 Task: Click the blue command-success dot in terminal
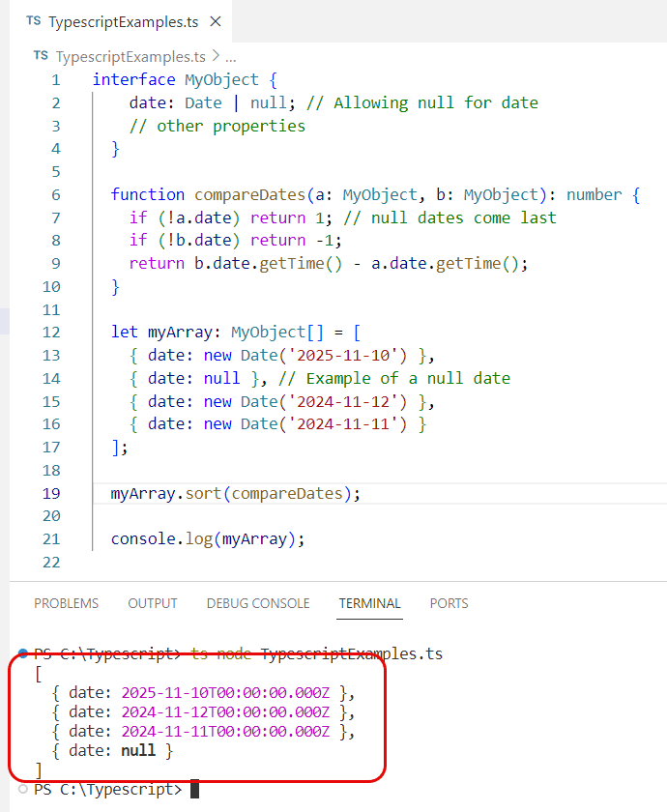(x=23, y=652)
